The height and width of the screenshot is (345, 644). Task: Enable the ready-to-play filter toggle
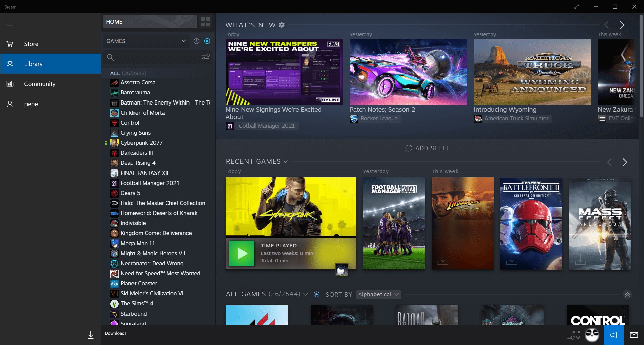pyautogui.click(x=207, y=41)
